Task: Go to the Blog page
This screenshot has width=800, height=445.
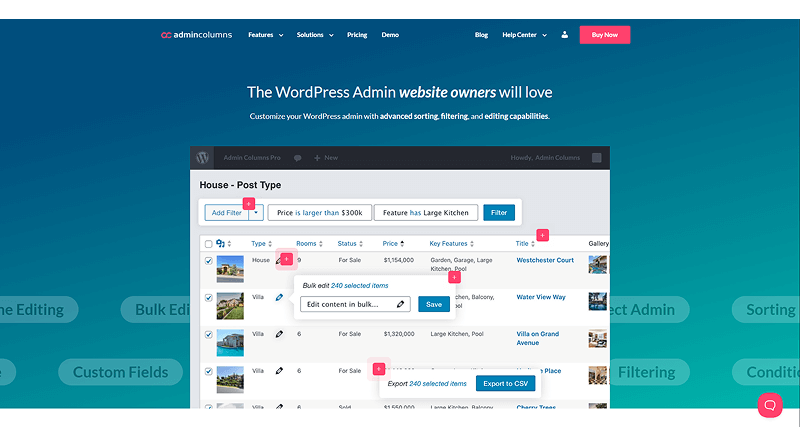Action: click(x=481, y=35)
